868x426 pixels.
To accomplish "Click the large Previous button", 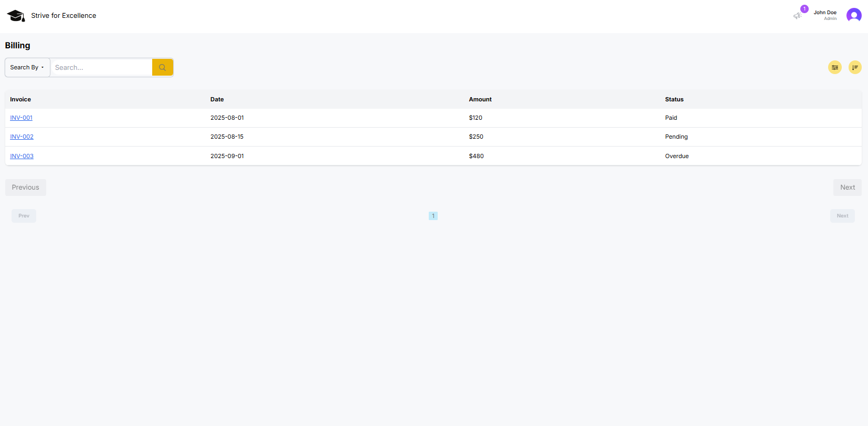I will pyautogui.click(x=26, y=188).
